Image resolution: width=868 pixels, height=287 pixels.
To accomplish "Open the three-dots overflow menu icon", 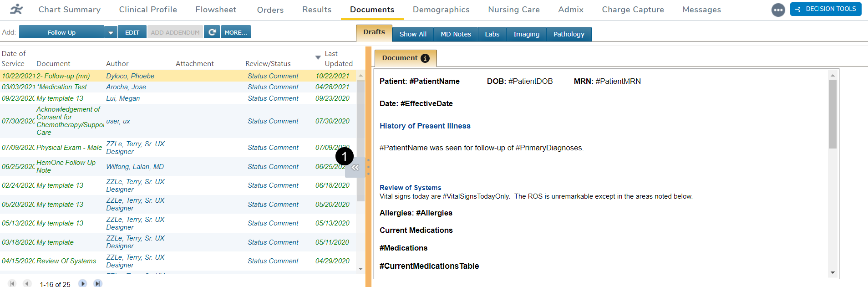I will click(x=778, y=10).
